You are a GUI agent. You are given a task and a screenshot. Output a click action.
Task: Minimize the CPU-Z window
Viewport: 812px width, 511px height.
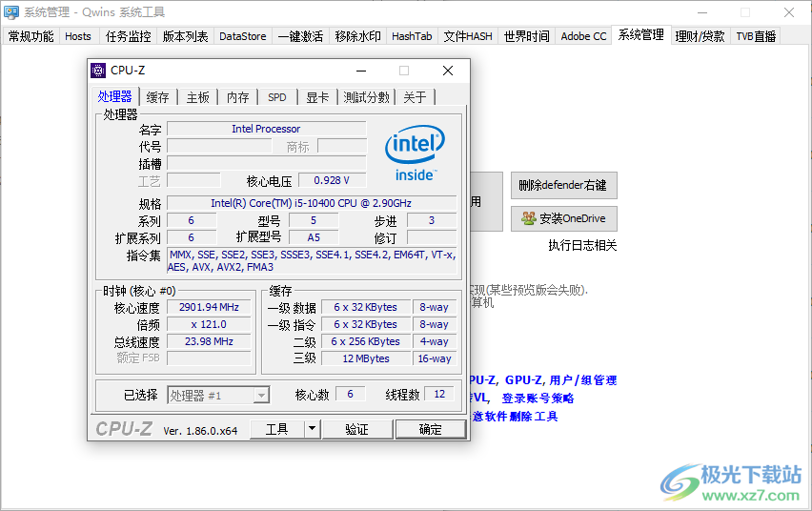[361, 71]
